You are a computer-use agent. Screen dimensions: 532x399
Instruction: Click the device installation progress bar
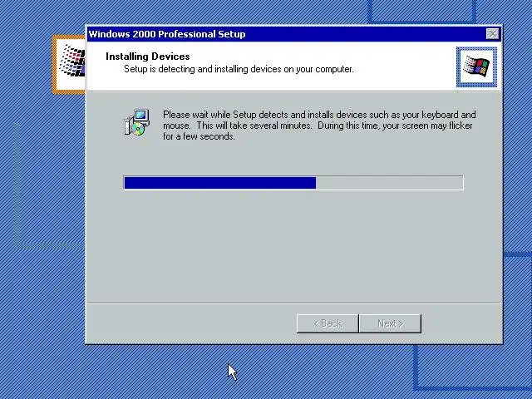point(293,183)
